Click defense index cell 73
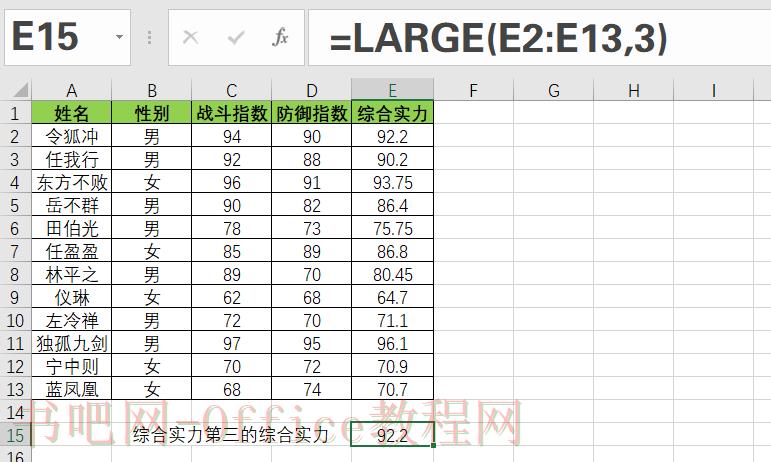The height and width of the screenshot is (462, 771). [x=312, y=228]
